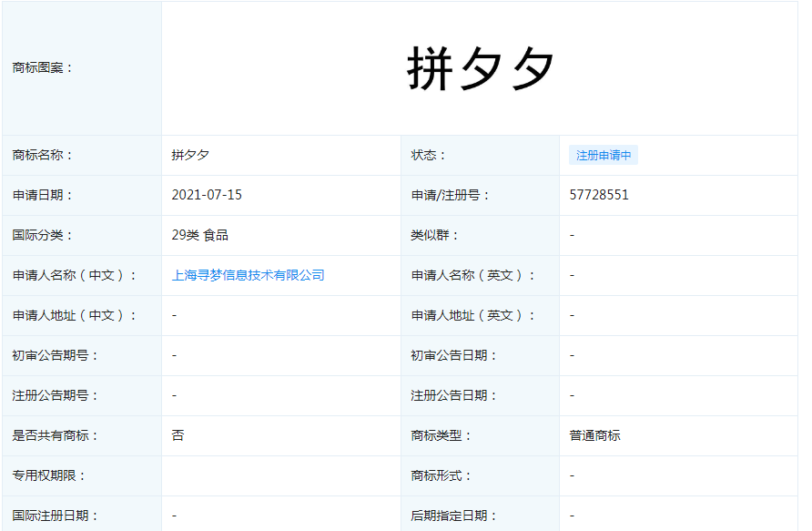Click the 商标类型 label
This screenshot has height=531, width=812.
[442, 435]
